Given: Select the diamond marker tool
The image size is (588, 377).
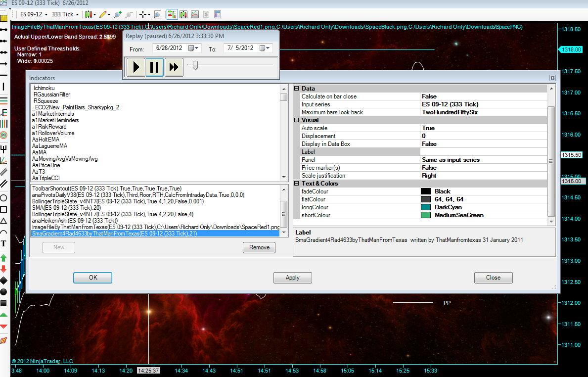Looking at the screenshot, I should point(4,280).
